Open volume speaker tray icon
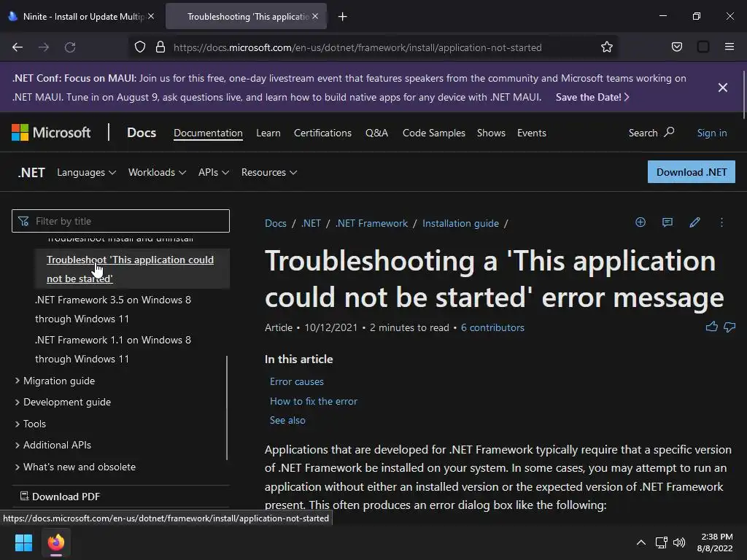The image size is (747, 560). [x=679, y=542]
